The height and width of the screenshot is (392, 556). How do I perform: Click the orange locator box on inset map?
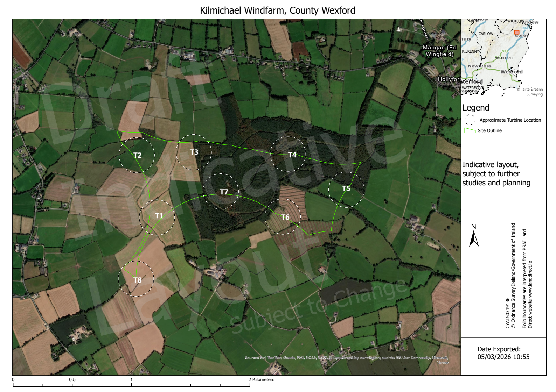[516, 32]
